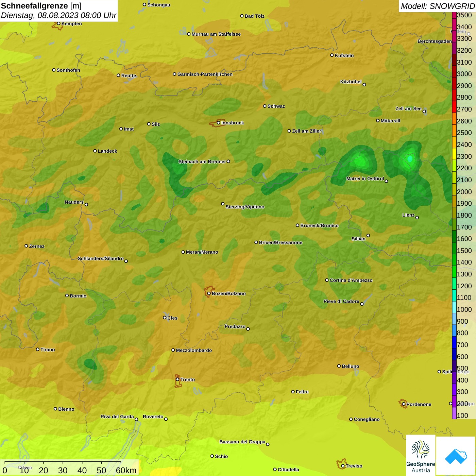Click the Feltre label
Image resolution: width=476 pixels, height=476 pixels.
pos(302,392)
